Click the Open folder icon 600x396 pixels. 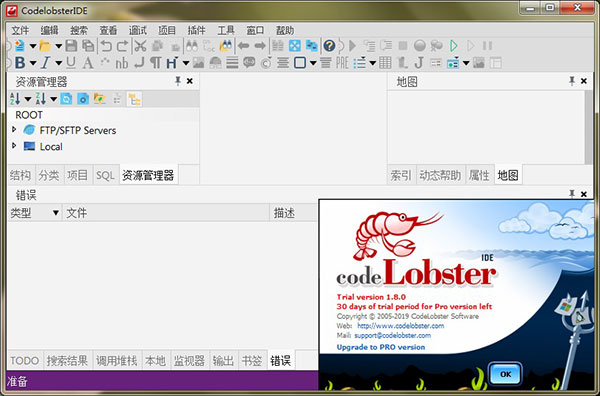[x=45, y=46]
